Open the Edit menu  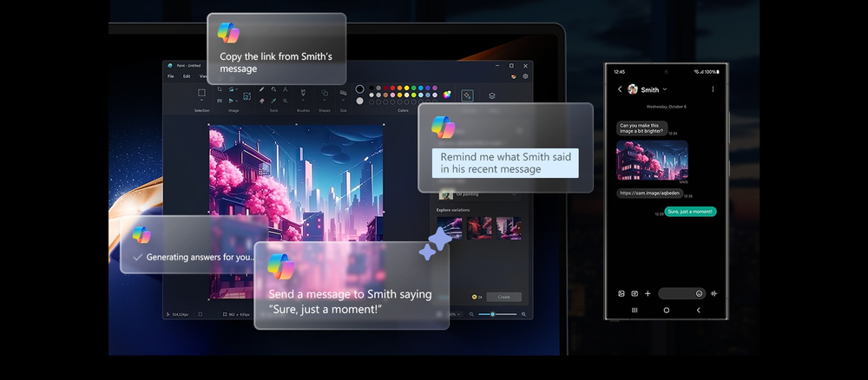pyautogui.click(x=187, y=76)
